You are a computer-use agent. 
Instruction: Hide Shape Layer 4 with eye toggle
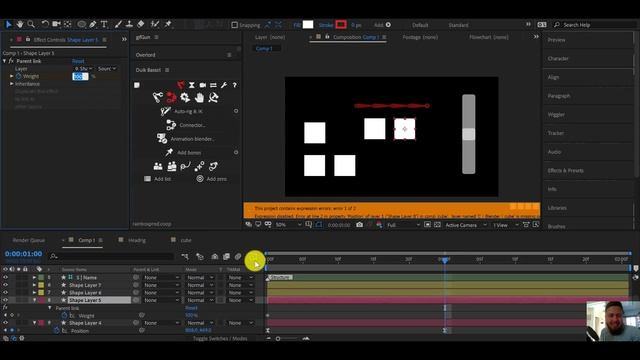click(x=5, y=323)
